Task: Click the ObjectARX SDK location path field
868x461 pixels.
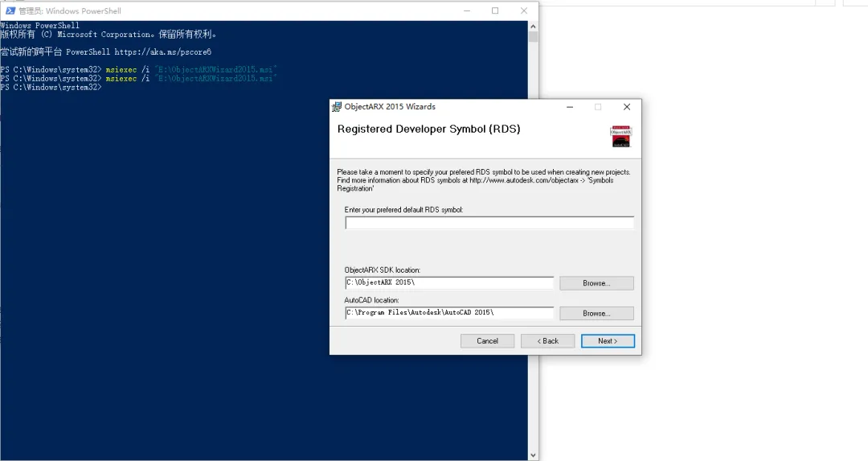Action: [449, 282]
